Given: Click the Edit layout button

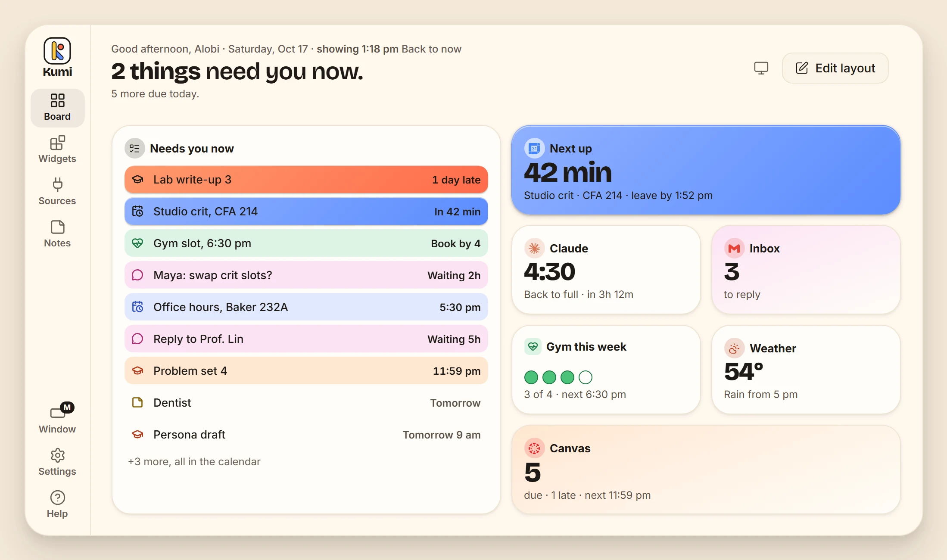Looking at the screenshot, I should (835, 68).
